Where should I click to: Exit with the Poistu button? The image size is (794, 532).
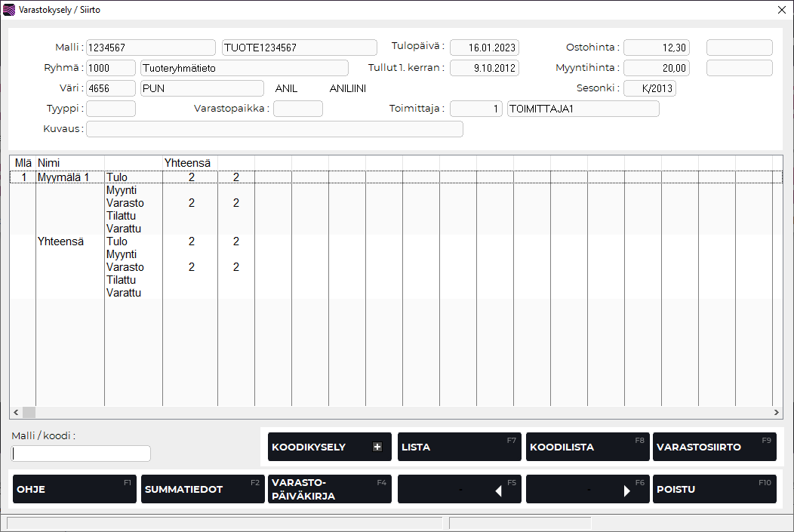click(x=714, y=489)
